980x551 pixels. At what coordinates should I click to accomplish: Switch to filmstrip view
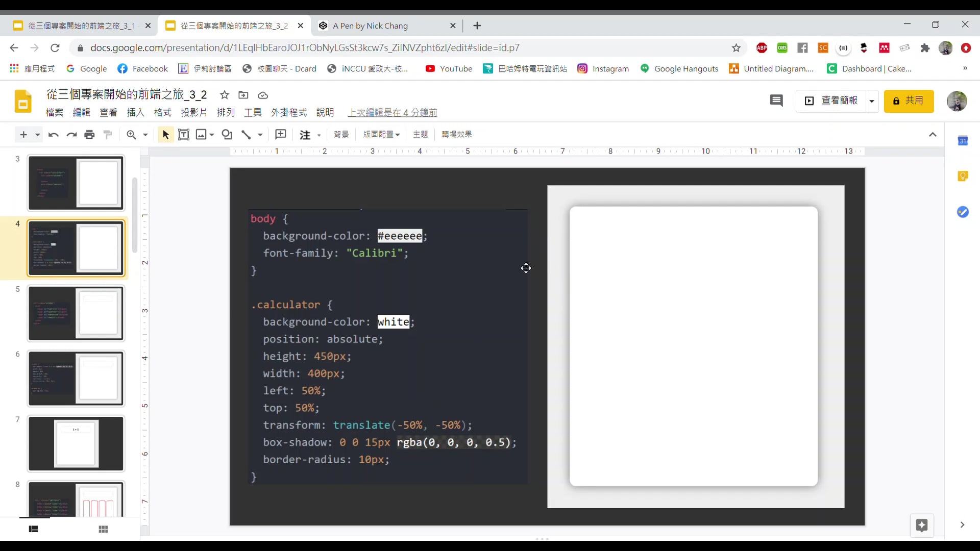(x=34, y=529)
